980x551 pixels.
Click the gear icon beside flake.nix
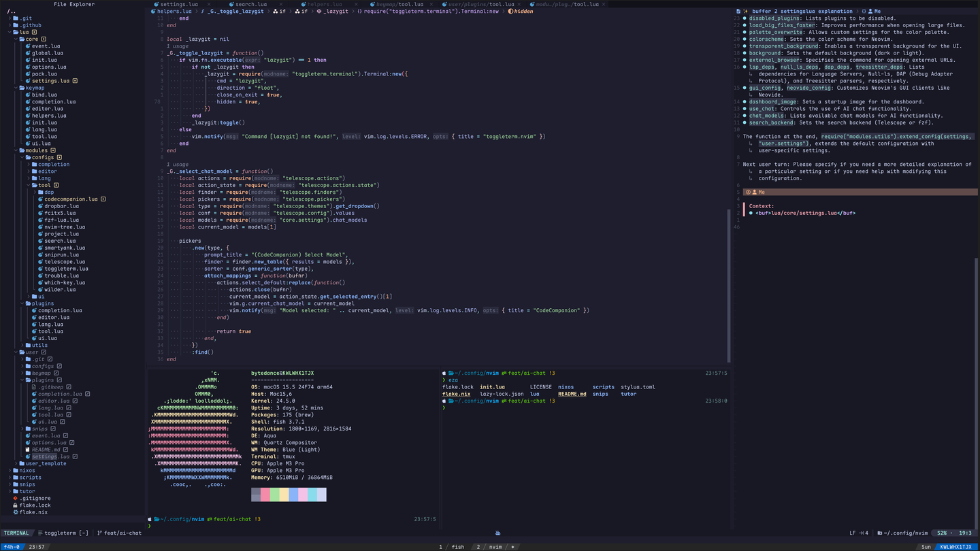pyautogui.click(x=15, y=512)
